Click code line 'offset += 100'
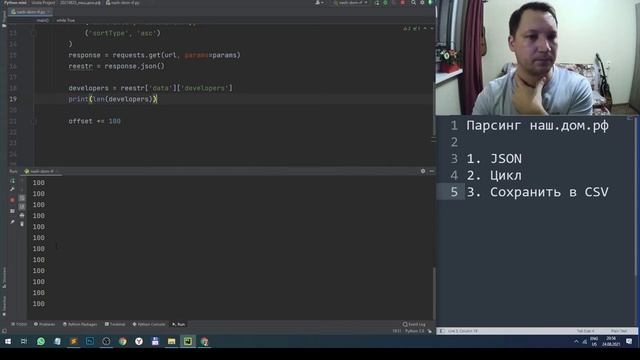This screenshot has width=640, height=360. tap(94, 121)
